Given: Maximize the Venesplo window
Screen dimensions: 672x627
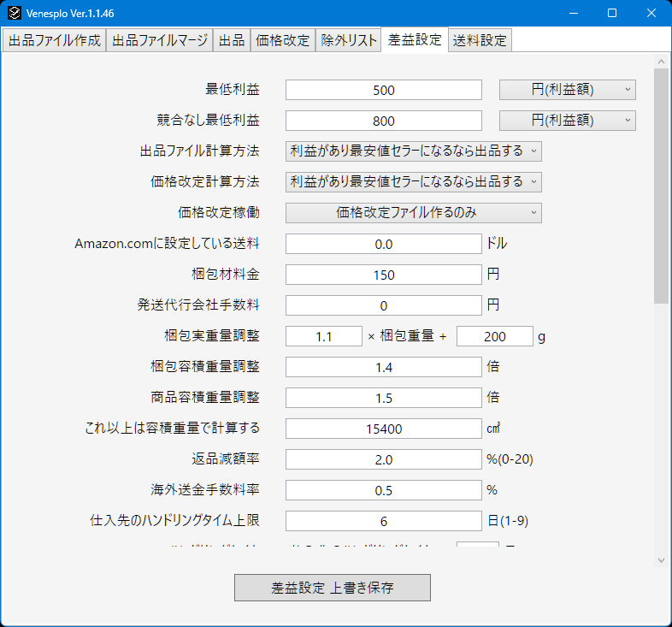Looking at the screenshot, I should 612,13.
